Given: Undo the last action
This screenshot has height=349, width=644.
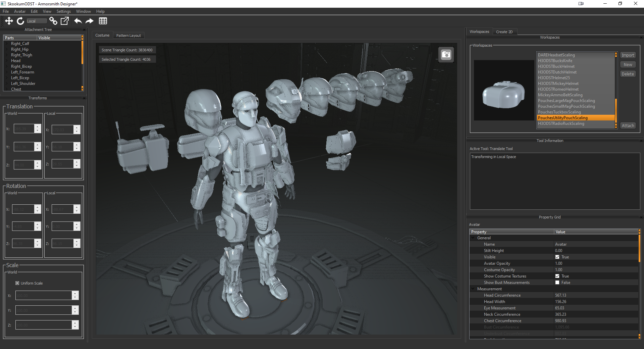Looking at the screenshot, I should pos(78,21).
